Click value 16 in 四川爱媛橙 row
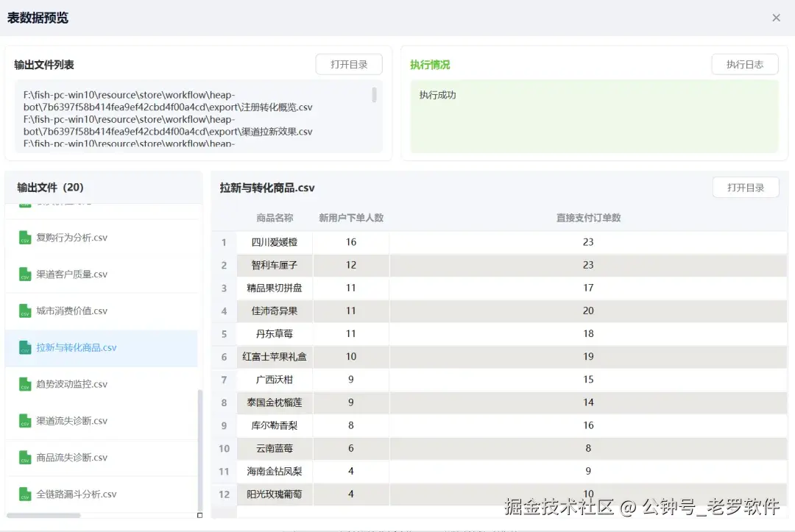 (x=351, y=242)
